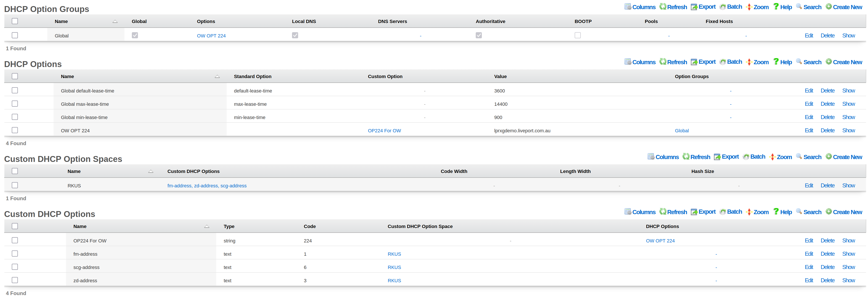Check the Global default-lease-time row
Viewport: 868px width, 299px height.
tap(15, 91)
